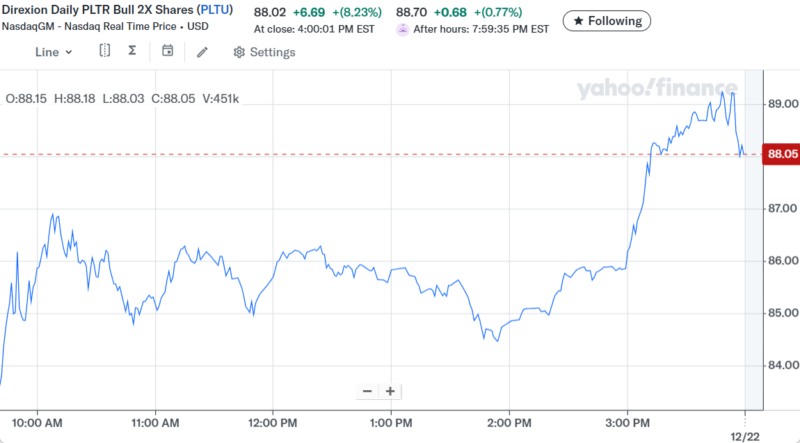Image resolution: width=800 pixels, height=443 pixels.
Task: Click the 2:00 PM time axis label
Action: (509, 421)
